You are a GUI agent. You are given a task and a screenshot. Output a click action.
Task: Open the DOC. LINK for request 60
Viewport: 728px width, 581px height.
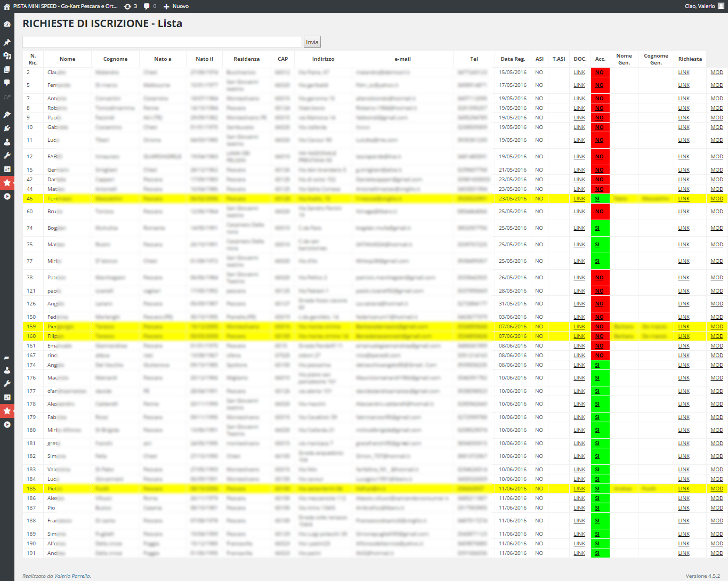(579, 212)
